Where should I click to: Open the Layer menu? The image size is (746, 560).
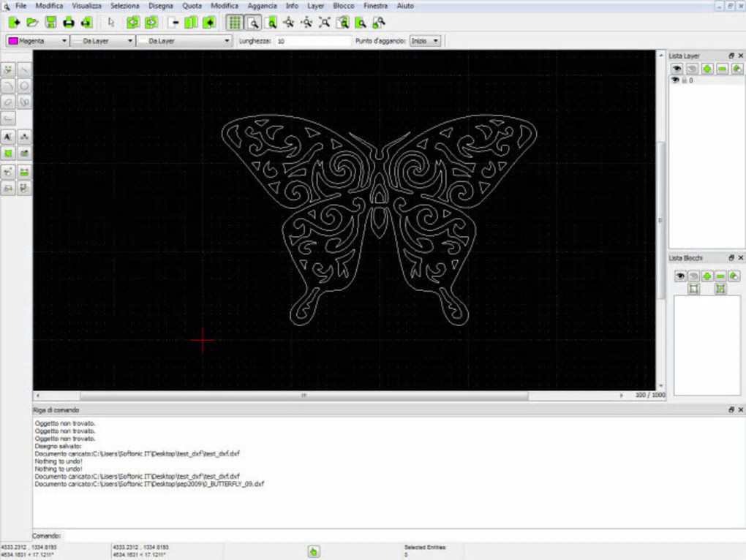pyautogui.click(x=315, y=6)
